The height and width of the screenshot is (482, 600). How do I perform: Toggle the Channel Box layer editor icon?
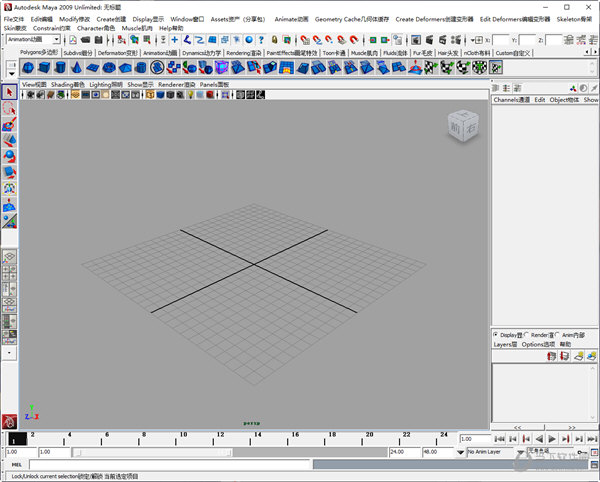[x=517, y=88]
